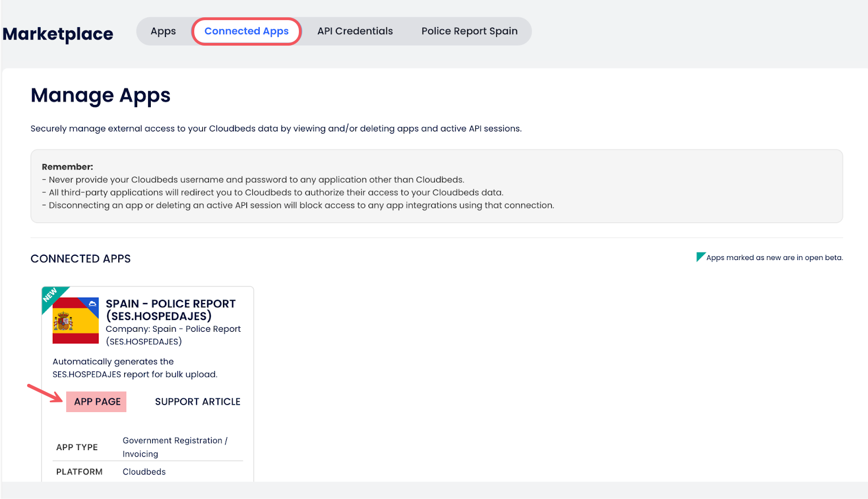Screen dimensions: 868x499
Task: Open the API Credentials tab
Action: click(x=355, y=31)
